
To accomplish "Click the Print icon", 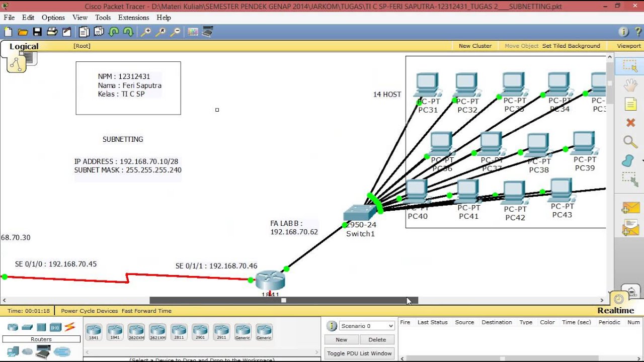I will pyautogui.click(x=52, y=32).
